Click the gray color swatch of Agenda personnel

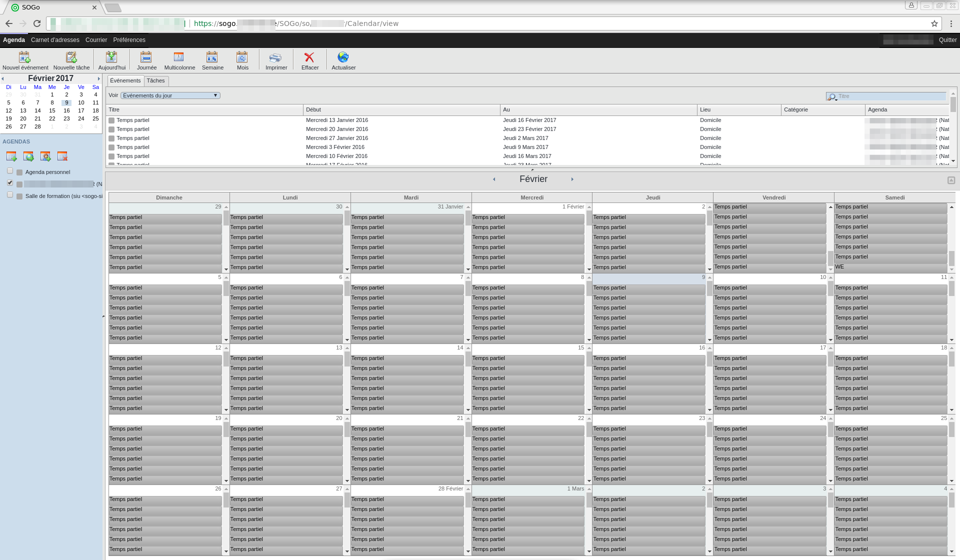point(19,172)
